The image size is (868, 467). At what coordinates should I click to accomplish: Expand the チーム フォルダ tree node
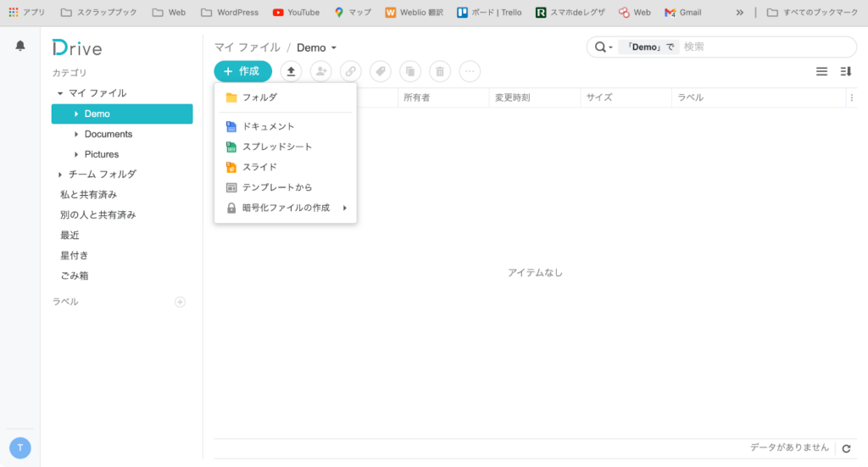60,175
